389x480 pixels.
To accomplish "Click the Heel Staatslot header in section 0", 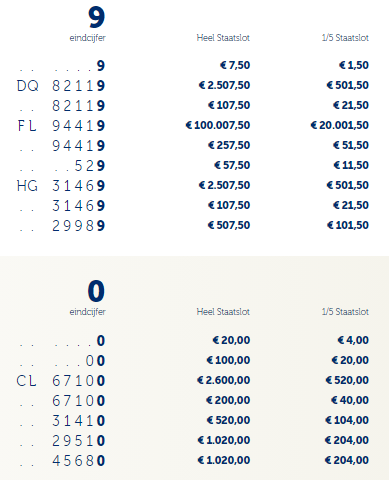I will click(x=223, y=312).
